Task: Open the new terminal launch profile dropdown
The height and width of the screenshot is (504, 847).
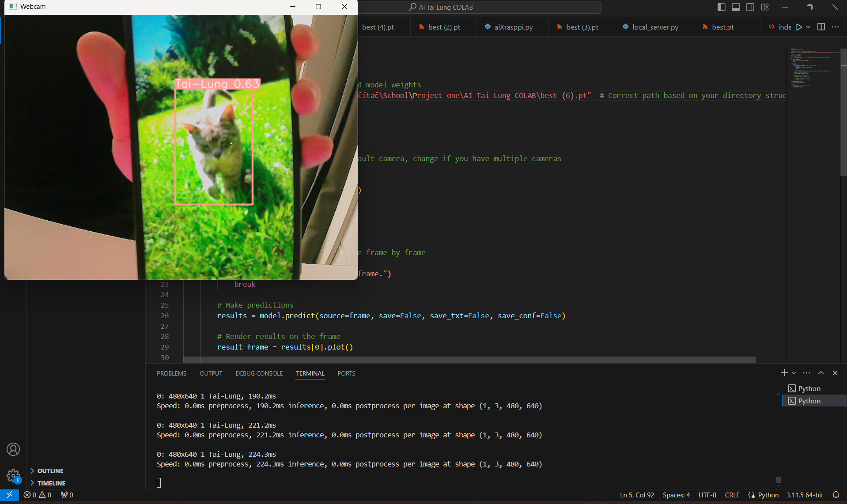Action: pyautogui.click(x=794, y=373)
